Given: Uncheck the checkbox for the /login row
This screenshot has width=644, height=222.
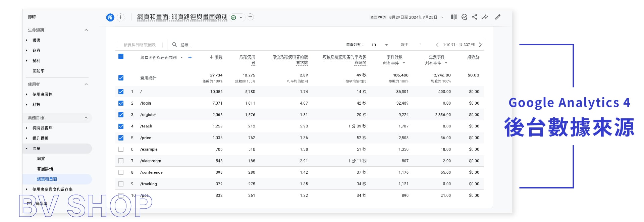Looking at the screenshot, I should click(x=121, y=103).
